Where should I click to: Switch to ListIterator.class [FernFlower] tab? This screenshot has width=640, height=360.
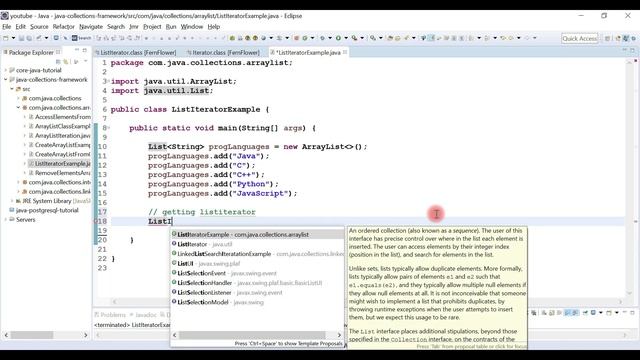(138, 53)
